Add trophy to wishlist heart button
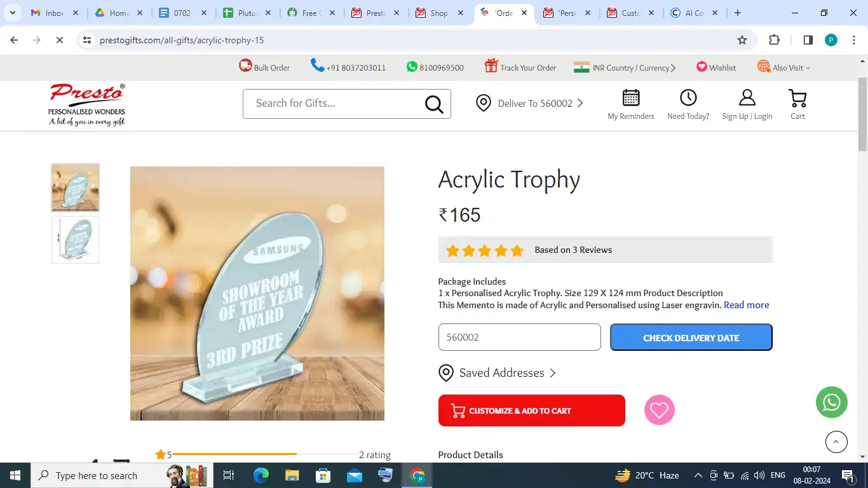 tap(660, 410)
